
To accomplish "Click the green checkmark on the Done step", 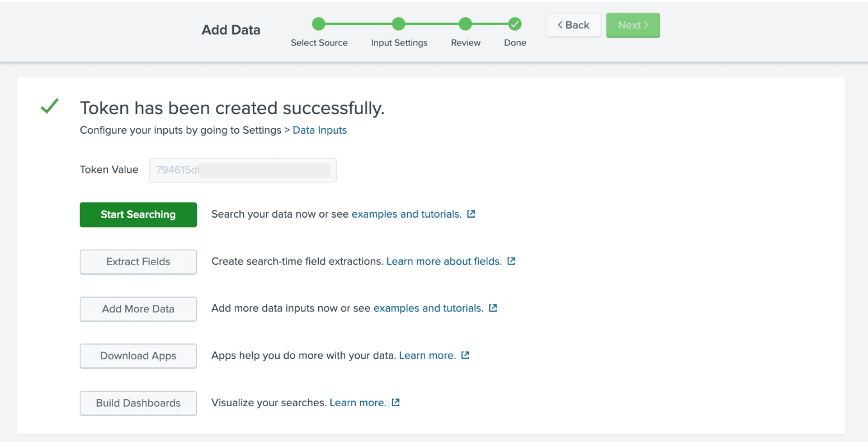I will 515,24.
